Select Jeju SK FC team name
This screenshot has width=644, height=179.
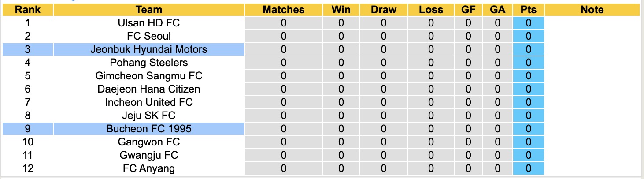coord(149,116)
